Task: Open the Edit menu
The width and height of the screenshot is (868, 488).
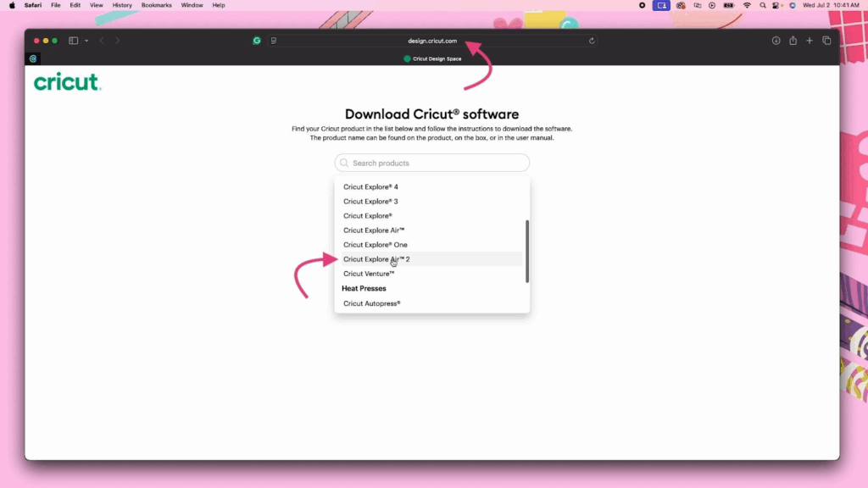Action: click(x=75, y=6)
